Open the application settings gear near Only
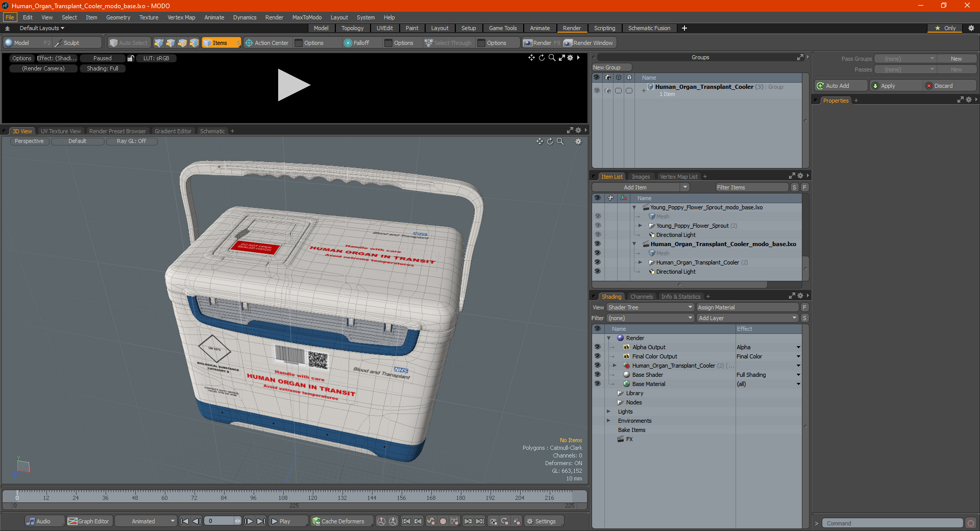Viewport: 980px width, 531px height. [x=971, y=28]
